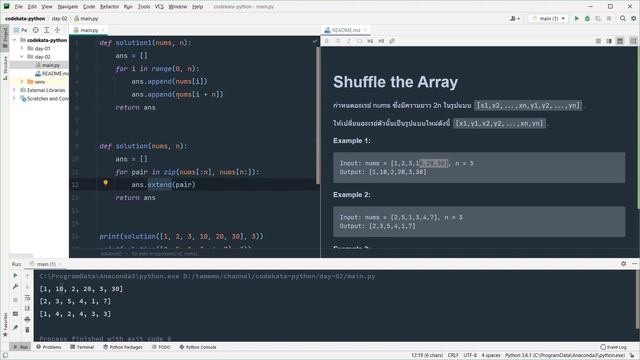The image size is (640, 360).
Task: Clear console with trash icon
Action: click(x=27, y=330)
